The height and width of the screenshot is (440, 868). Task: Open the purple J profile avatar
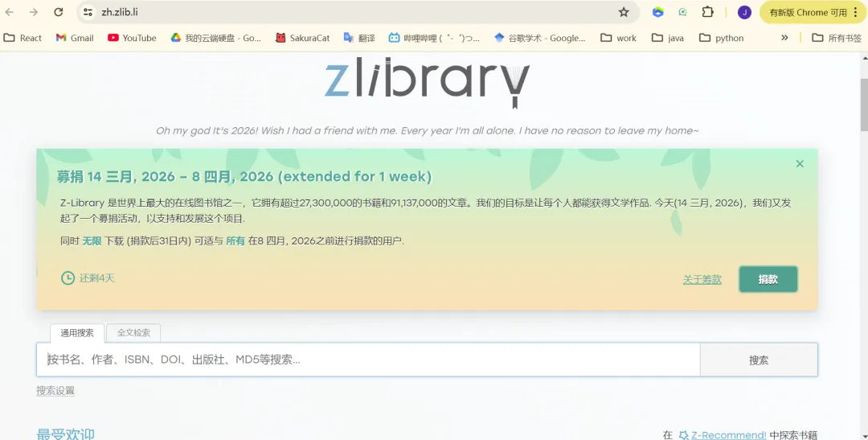[x=744, y=12]
